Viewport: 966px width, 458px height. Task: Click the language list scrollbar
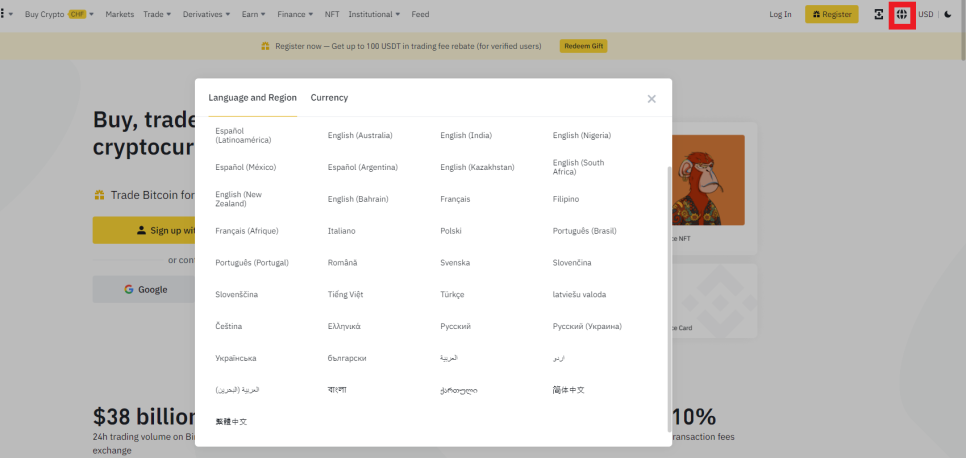(x=669, y=299)
